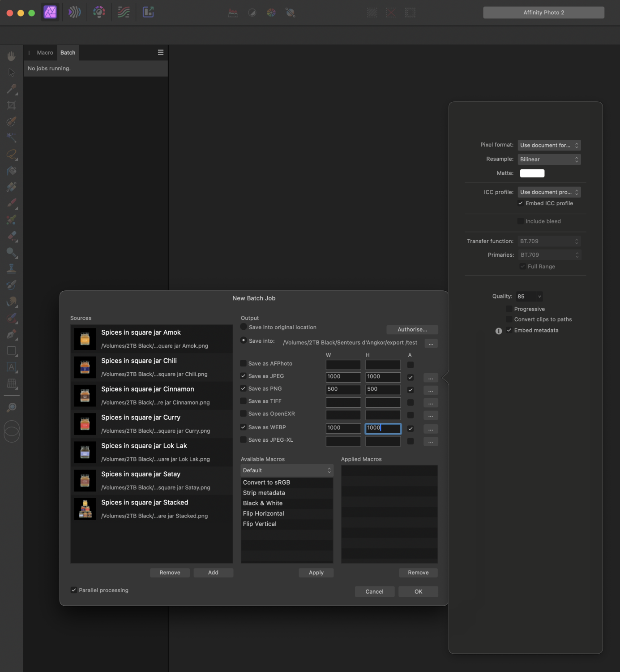
Task: Open the Quality 85 dropdown
Action: (539, 297)
